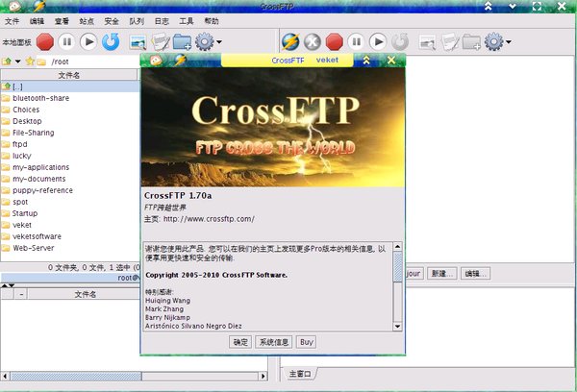Click the local panel gear icon
577x392 pixels.
[x=204, y=42]
